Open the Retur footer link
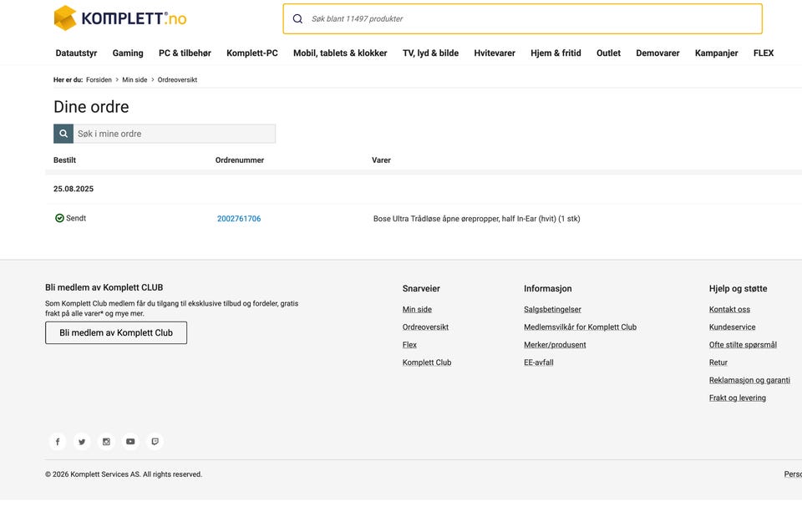 (718, 362)
